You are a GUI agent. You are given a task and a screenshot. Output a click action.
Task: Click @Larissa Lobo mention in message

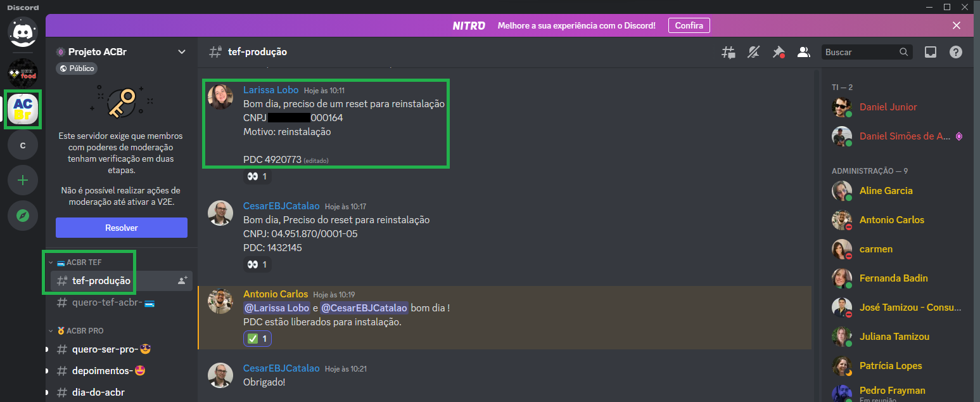[x=277, y=308]
